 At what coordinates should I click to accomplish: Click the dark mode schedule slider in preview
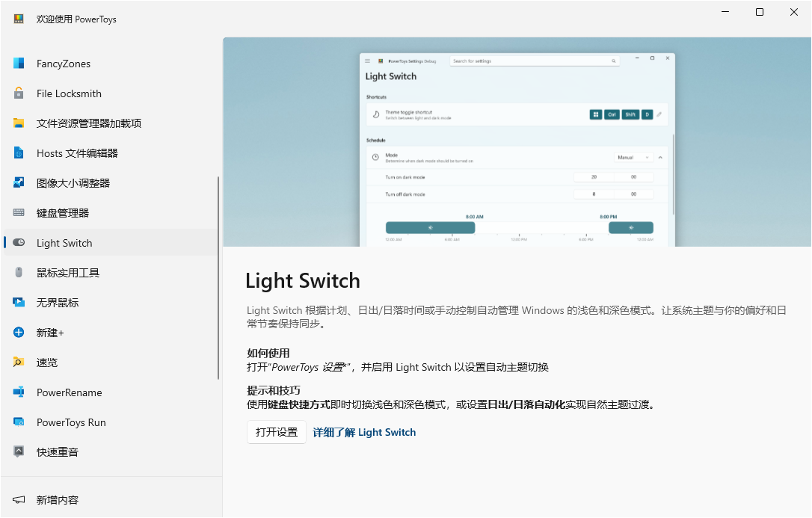(430, 227)
